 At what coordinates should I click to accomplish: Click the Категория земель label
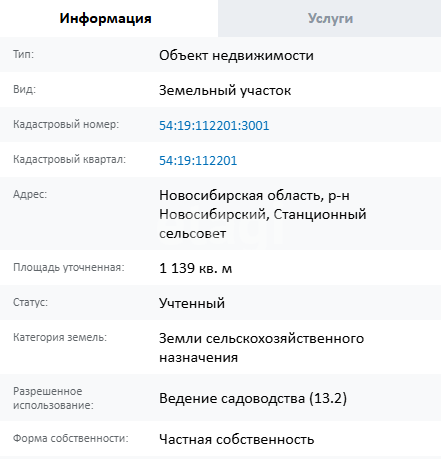[60, 337]
